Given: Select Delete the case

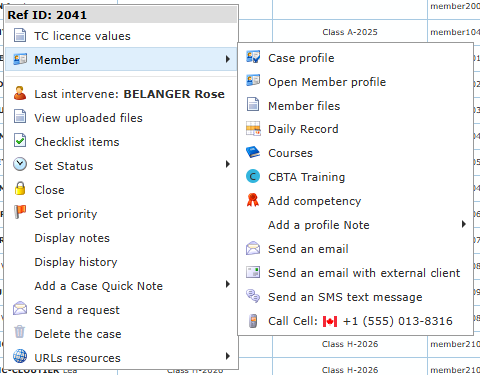Looking at the screenshot, I should click(x=121, y=334).
